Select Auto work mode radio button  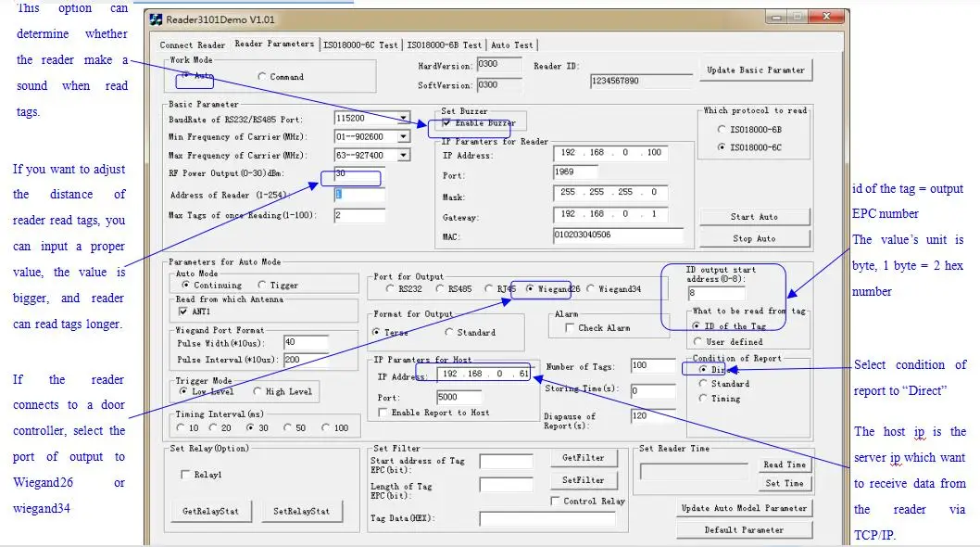tap(185, 76)
